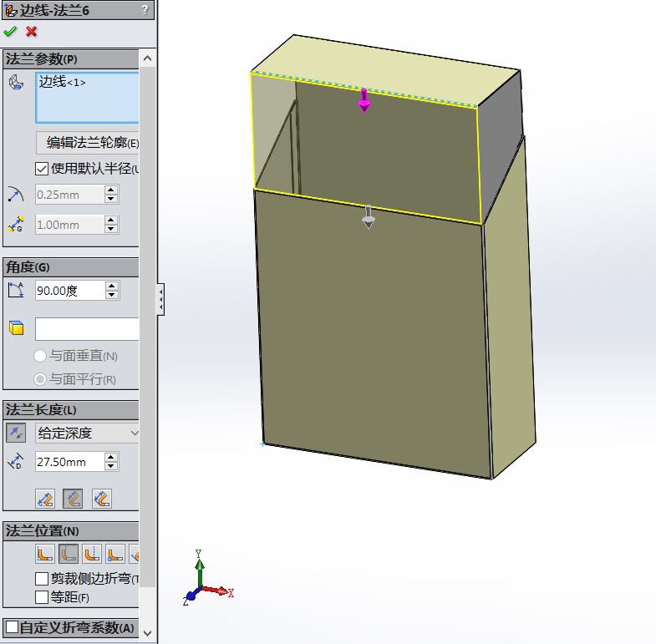Click the panel collapse handle on divider

160,299
